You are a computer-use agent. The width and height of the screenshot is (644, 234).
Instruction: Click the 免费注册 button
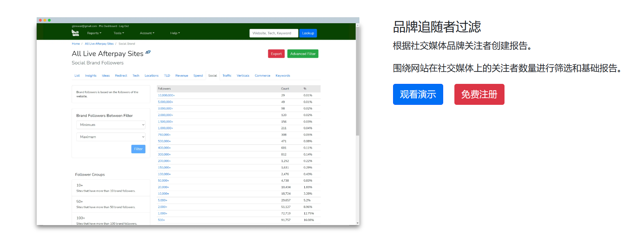[x=479, y=94]
